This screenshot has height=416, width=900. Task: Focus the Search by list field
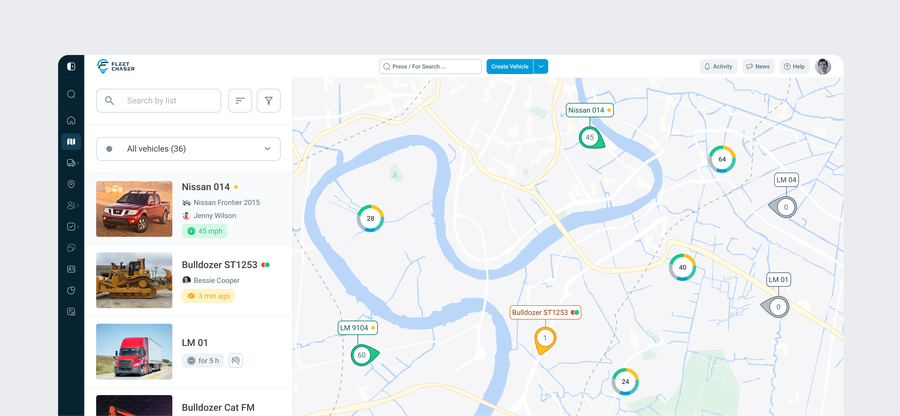[x=158, y=101]
